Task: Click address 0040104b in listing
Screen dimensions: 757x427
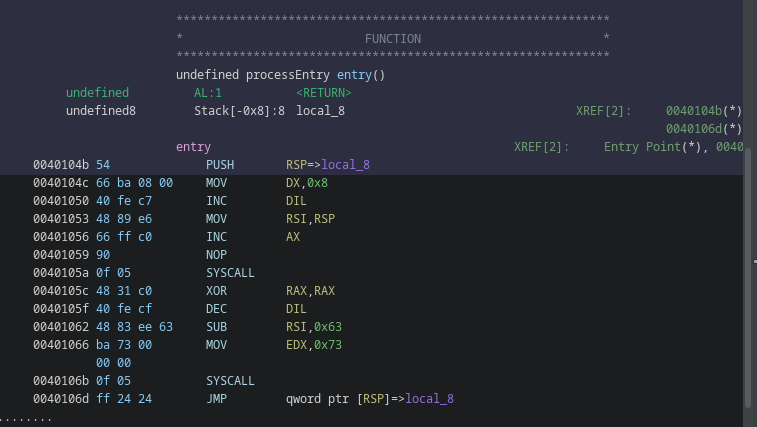Action: tap(61, 165)
